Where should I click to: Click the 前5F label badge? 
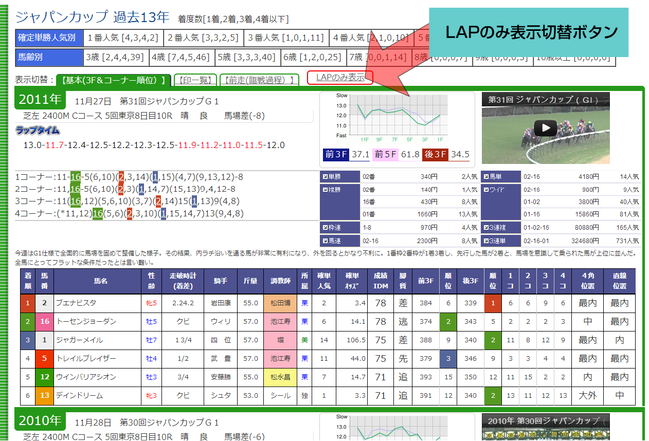(x=385, y=154)
